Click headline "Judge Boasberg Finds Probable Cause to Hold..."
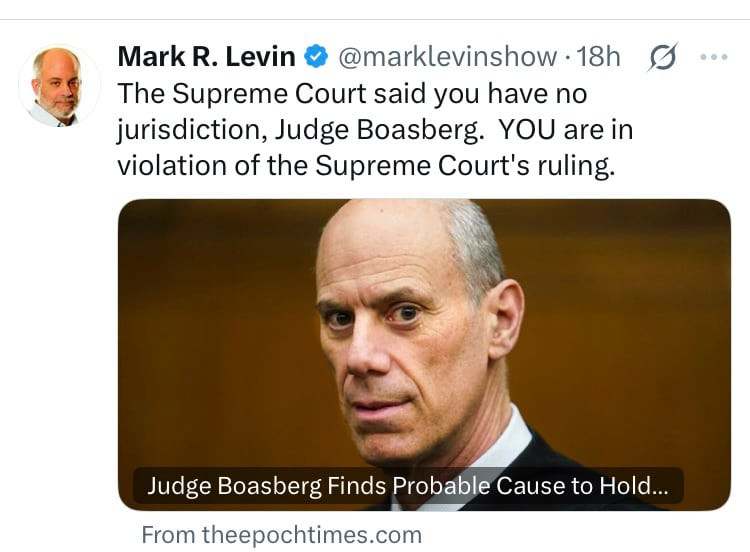The height and width of the screenshot is (552, 750). tap(408, 487)
